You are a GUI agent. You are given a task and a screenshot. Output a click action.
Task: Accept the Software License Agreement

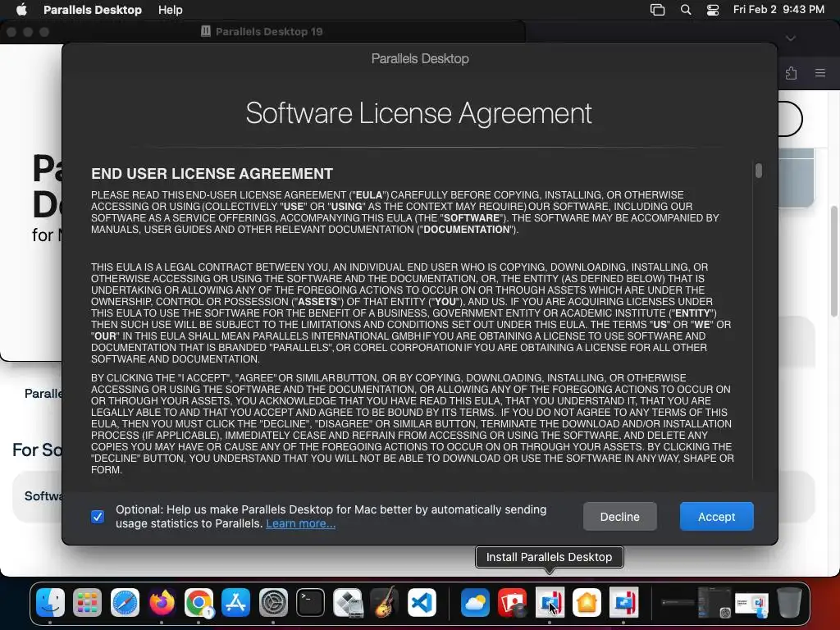[717, 517]
